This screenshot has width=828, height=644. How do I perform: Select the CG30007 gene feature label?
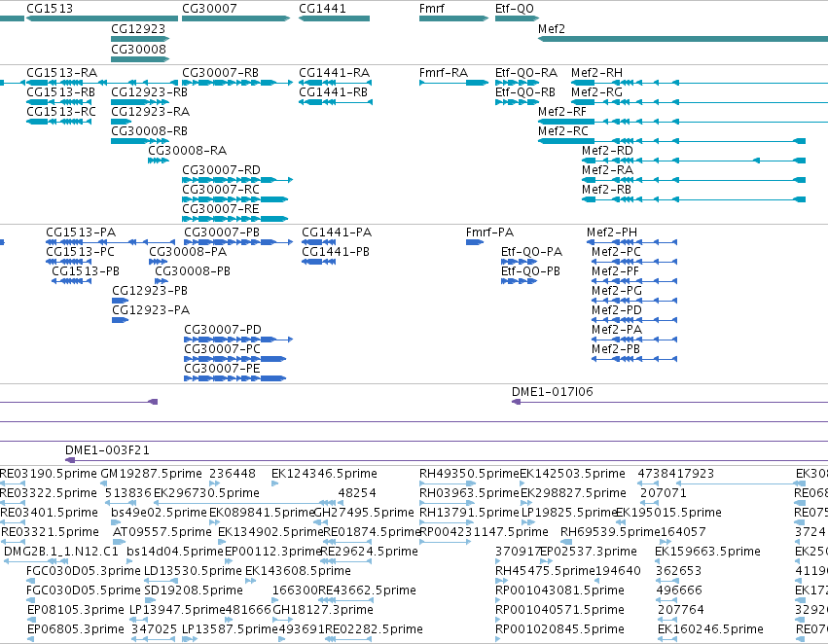point(209,9)
